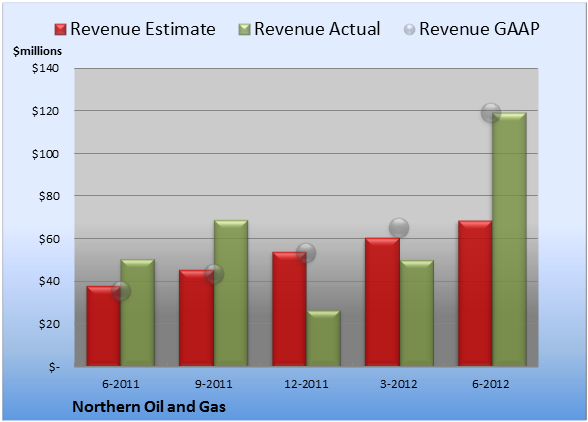Select the tall green actual bar for 6-2012

(x=509, y=239)
